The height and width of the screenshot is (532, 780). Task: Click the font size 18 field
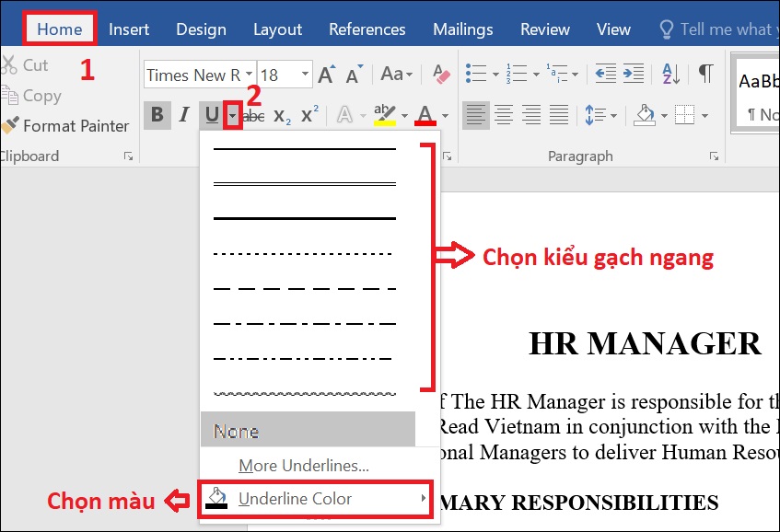pyautogui.click(x=277, y=75)
